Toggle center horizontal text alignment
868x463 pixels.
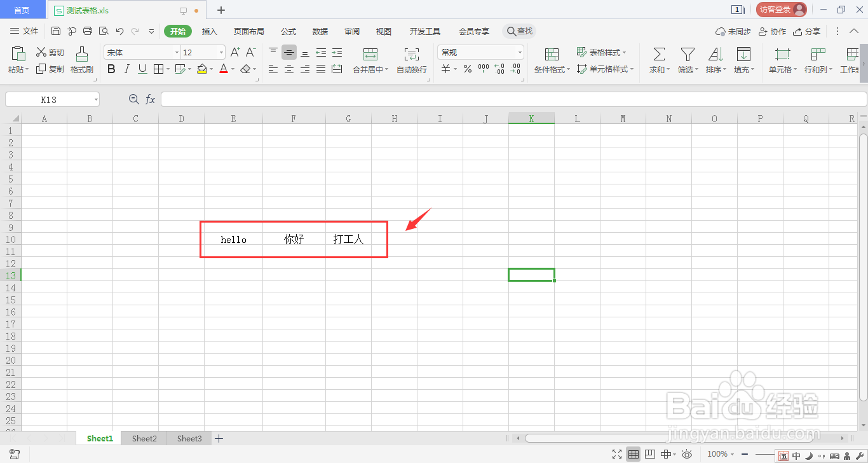[x=289, y=69]
